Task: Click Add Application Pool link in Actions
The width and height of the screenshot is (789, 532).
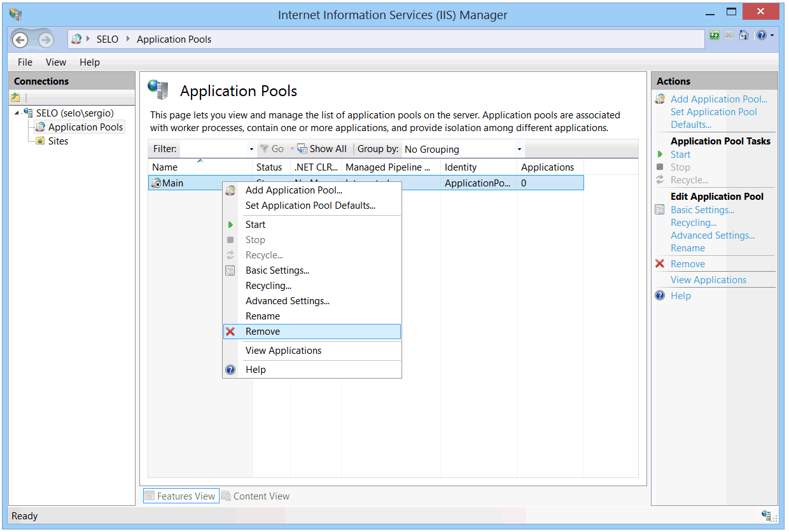Action: coord(719,99)
